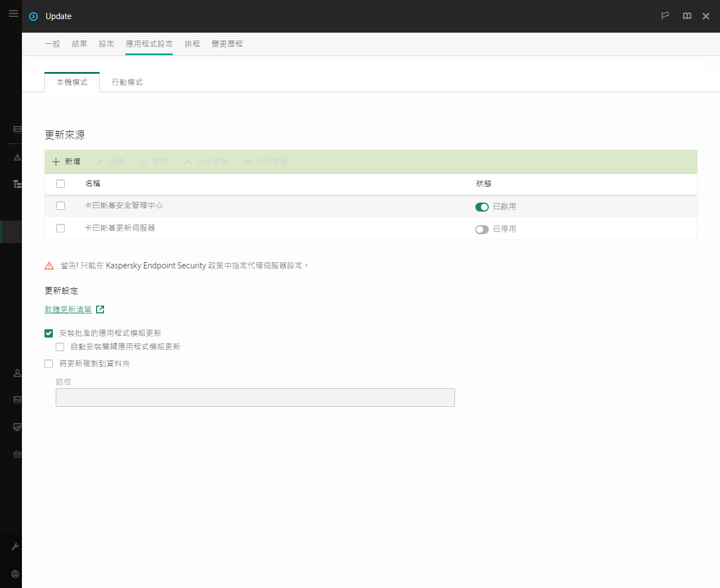Click the account profile icon at sidebar bottom

(15, 573)
